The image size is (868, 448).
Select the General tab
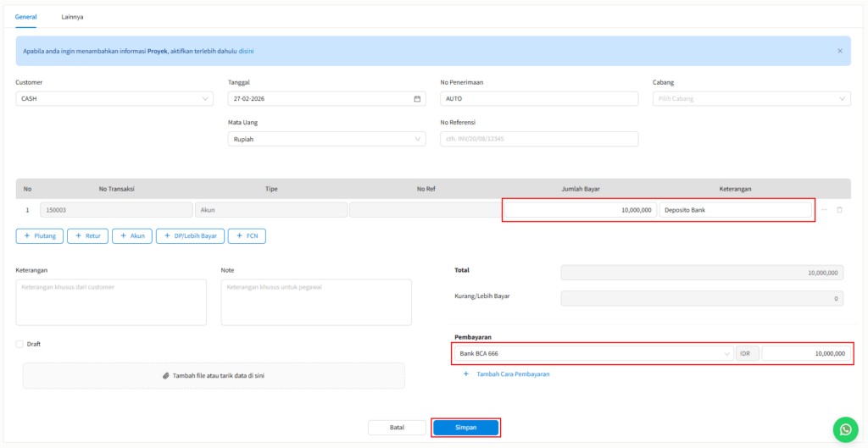click(26, 17)
